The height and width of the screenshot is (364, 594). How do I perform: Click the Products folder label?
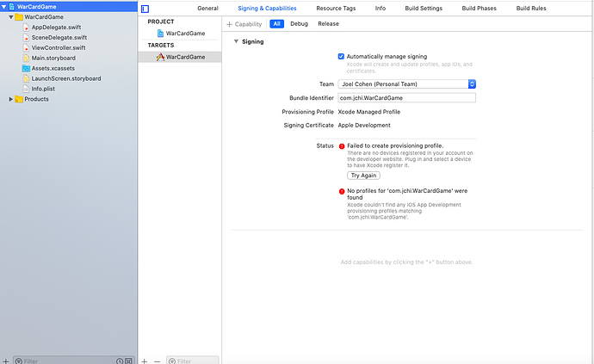click(x=36, y=99)
